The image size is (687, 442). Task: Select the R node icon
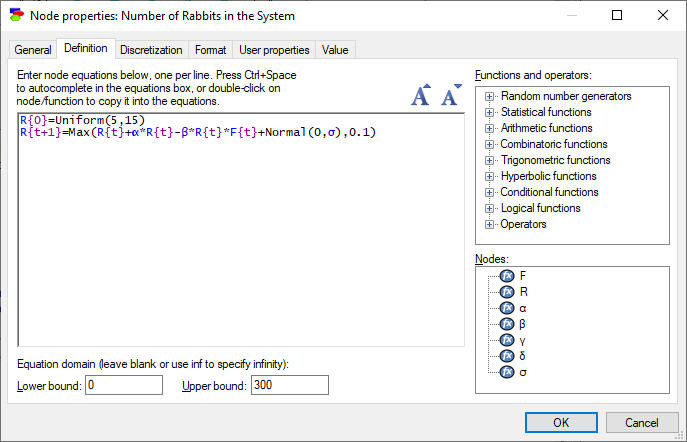507,292
